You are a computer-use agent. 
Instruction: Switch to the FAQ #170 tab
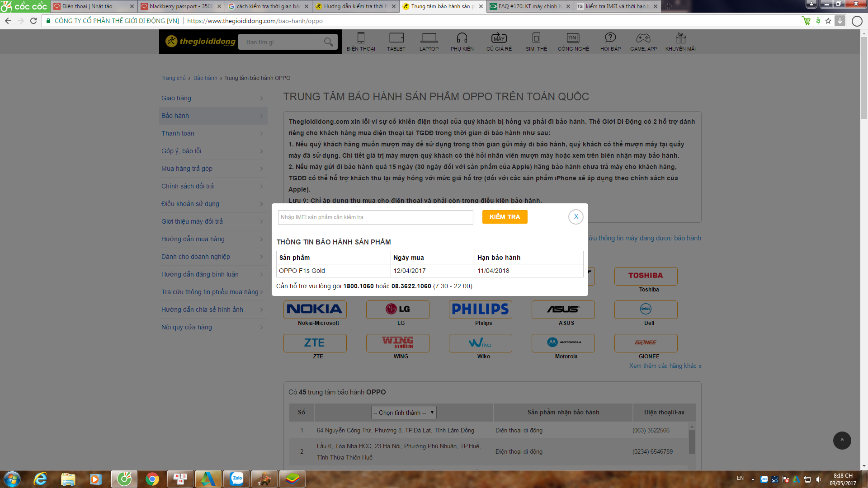[x=530, y=6]
